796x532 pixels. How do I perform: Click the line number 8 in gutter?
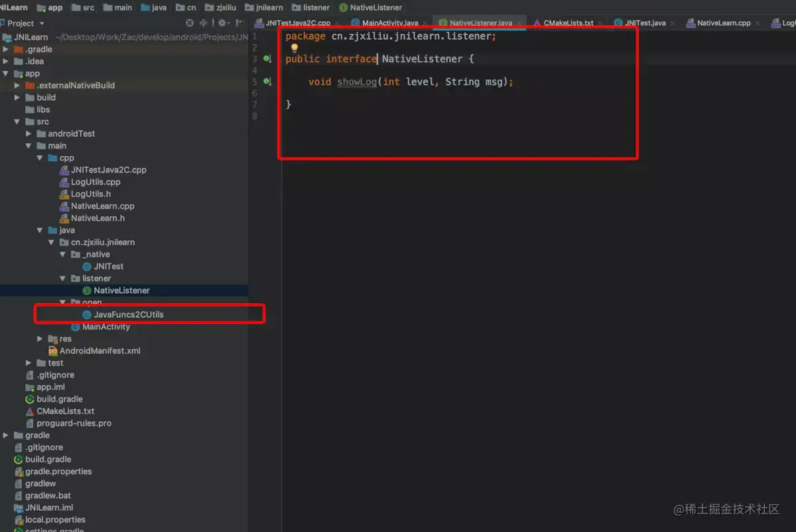(255, 116)
